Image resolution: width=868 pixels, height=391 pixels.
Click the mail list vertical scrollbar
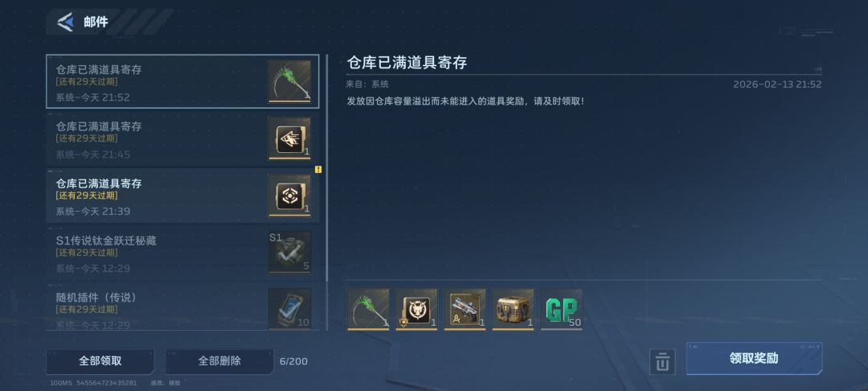[327, 168]
